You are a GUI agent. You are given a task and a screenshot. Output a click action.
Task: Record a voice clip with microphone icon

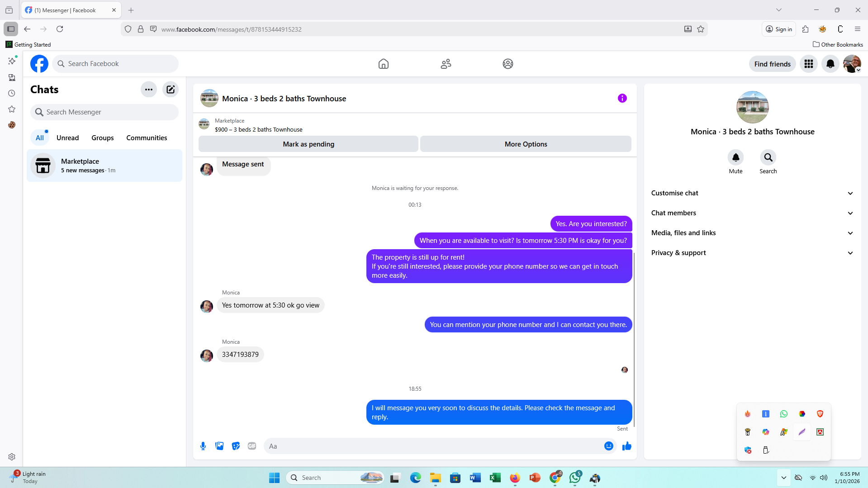(203, 446)
